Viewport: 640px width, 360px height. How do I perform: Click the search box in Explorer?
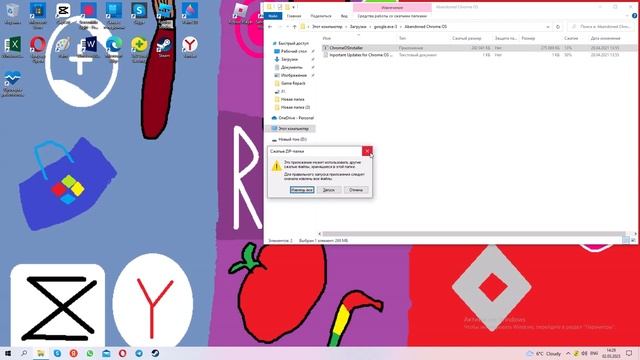[x=601, y=27]
